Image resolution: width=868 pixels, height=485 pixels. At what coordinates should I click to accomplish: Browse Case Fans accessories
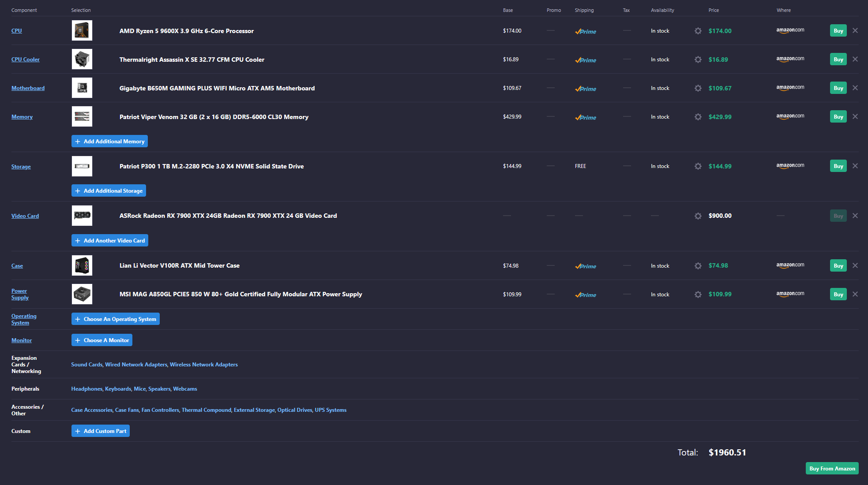[127, 410]
